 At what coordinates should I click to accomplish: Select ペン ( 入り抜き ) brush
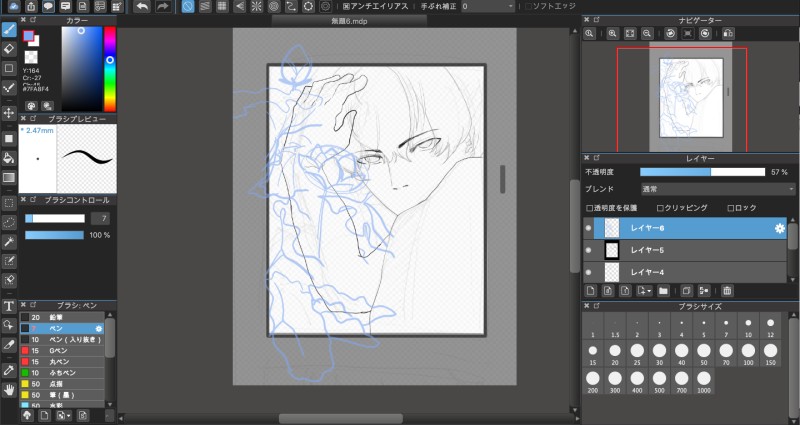point(62,340)
